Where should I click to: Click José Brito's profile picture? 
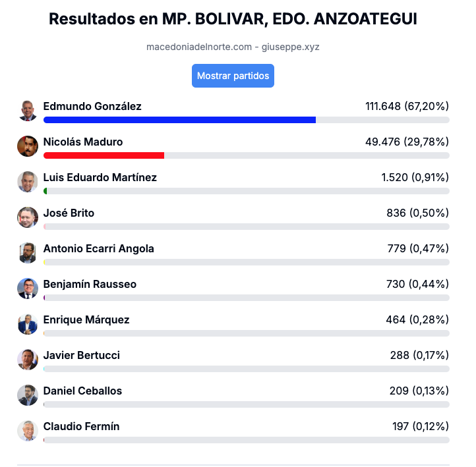pyautogui.click(x=28, y=217)
